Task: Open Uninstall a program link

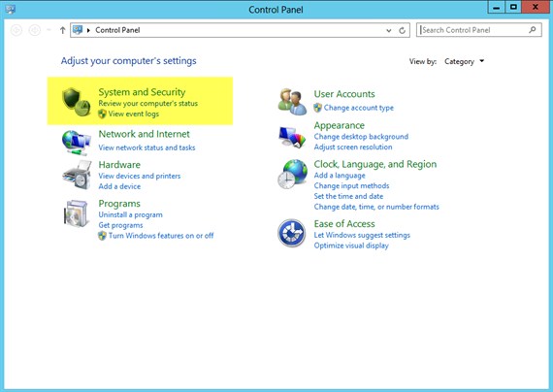Action: [131, 214]
